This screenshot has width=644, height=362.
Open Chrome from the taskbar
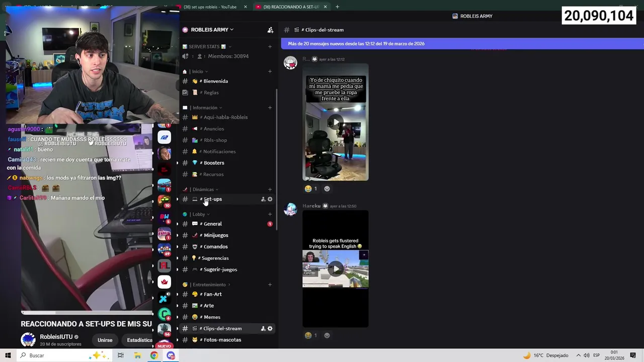tap(154, 355)
